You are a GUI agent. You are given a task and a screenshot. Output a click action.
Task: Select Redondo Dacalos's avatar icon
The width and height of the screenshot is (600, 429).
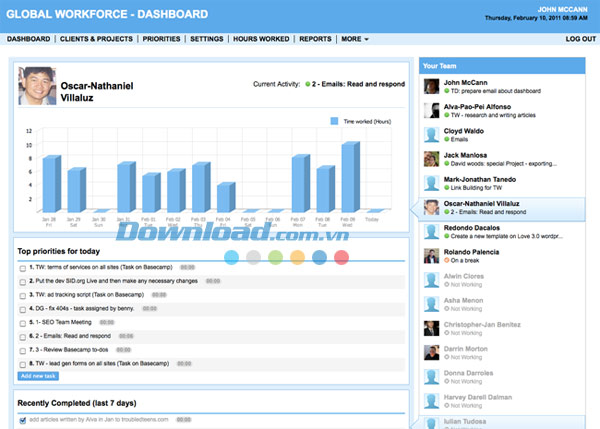pyautogui.click(x=431, y=231)
